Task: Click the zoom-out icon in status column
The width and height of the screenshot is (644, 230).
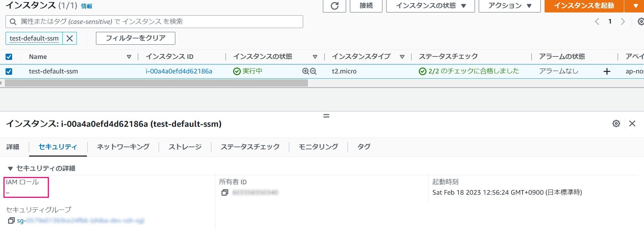Action: (313, 71)
